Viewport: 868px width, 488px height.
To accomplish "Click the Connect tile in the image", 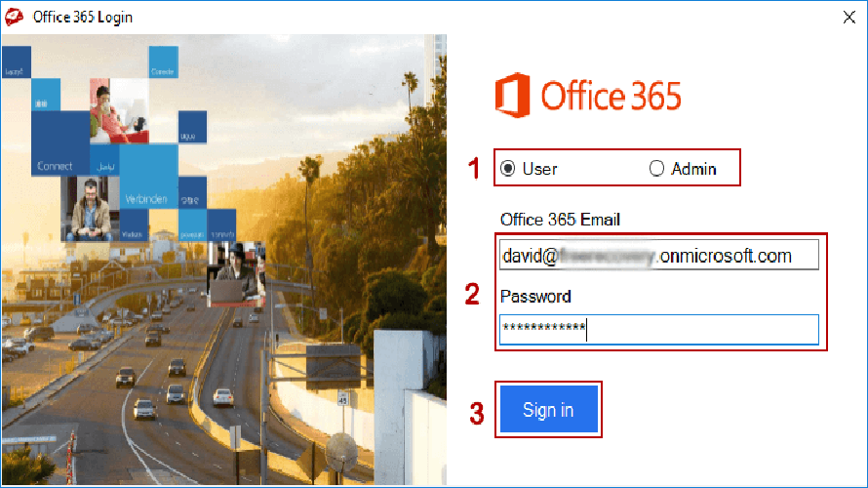I will click(x=59, y=142).
